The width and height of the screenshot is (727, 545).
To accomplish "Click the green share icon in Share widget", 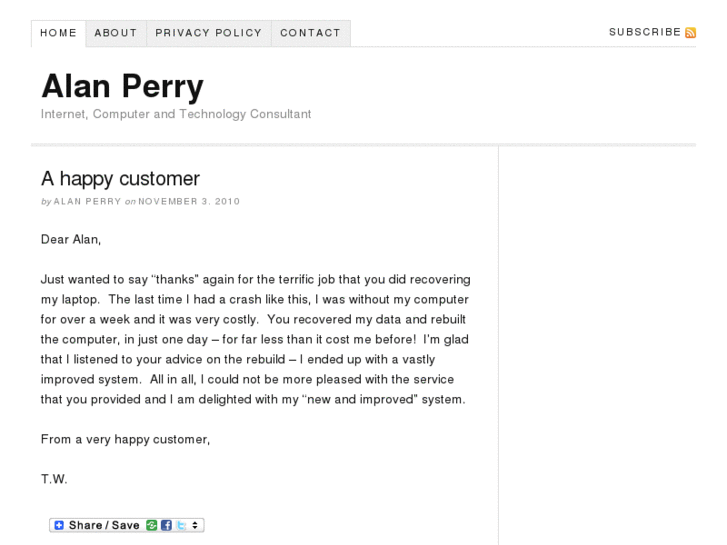I will coord(150,525).
